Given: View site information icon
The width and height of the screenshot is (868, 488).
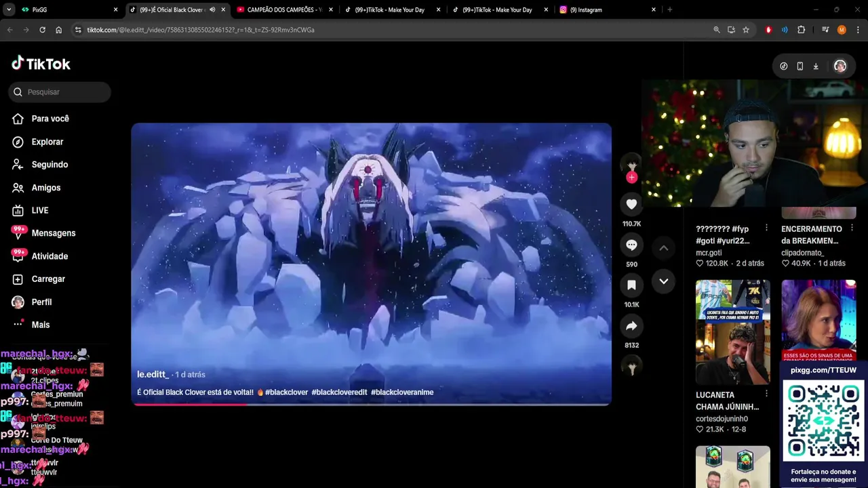Looking at the screenshot, I should [x=78, y=30].
